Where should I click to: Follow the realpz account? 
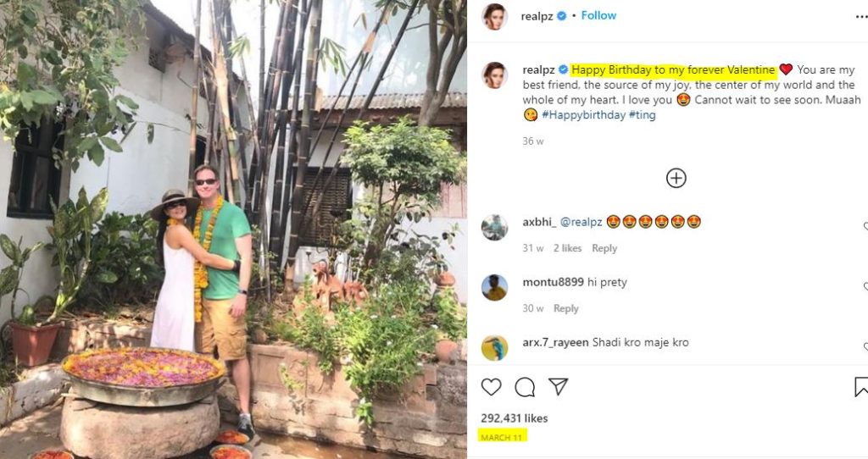(598, 15)
